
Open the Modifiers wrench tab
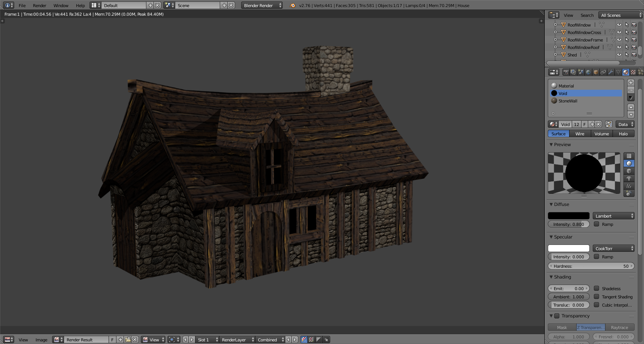click(611, 72)
